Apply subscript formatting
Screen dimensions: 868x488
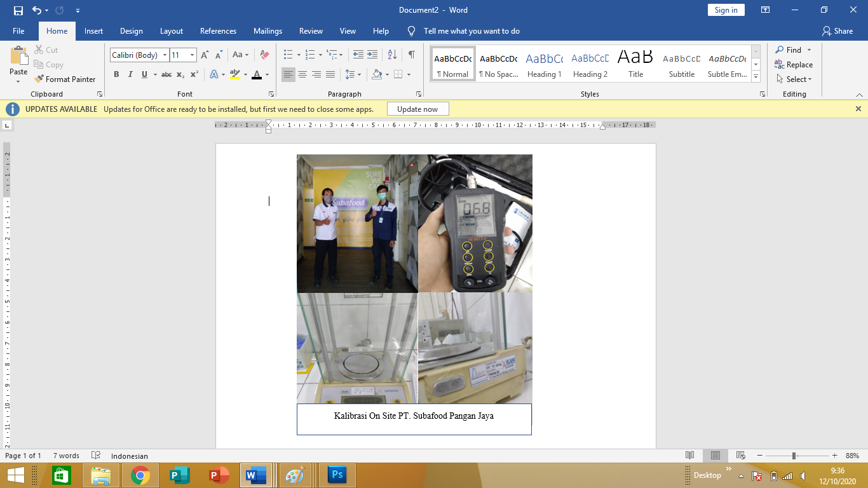[x=180, y=75]
